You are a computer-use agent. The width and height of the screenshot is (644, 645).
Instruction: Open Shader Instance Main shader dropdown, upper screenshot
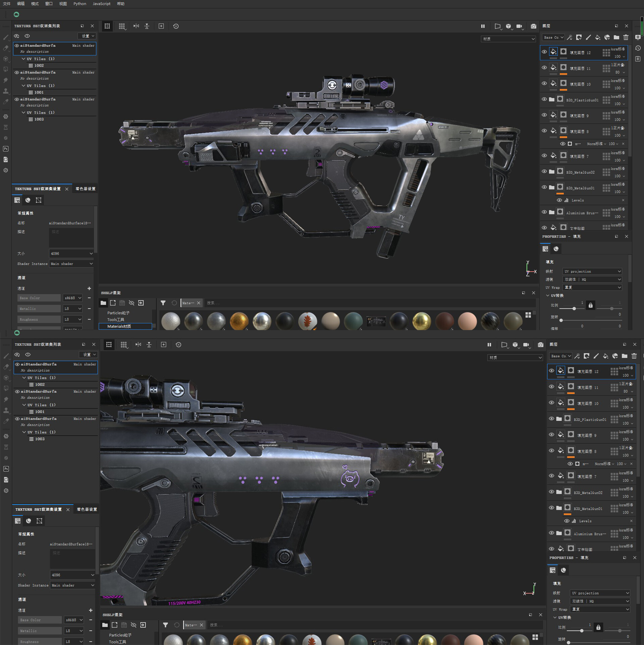pyautogui.click(x=71, y=264)
